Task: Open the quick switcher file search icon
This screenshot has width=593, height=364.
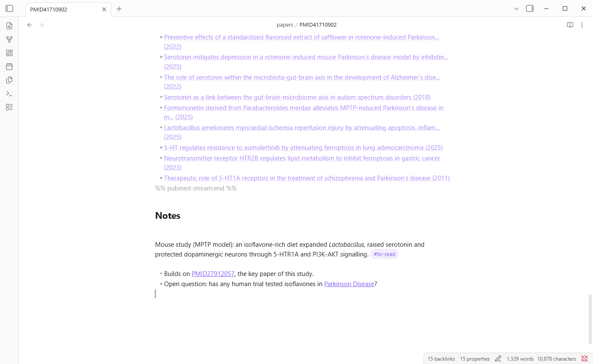Action: (x=9, y=26)
